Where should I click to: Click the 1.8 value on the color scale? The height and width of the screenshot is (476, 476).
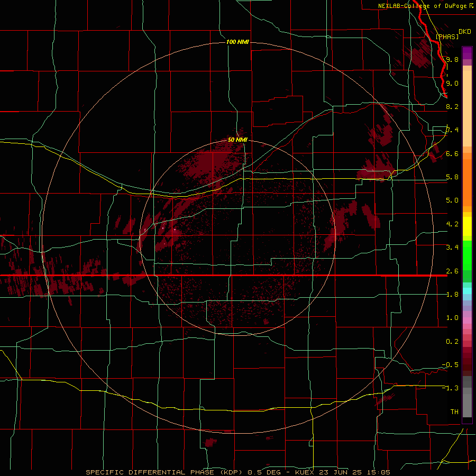pos(452,295)
